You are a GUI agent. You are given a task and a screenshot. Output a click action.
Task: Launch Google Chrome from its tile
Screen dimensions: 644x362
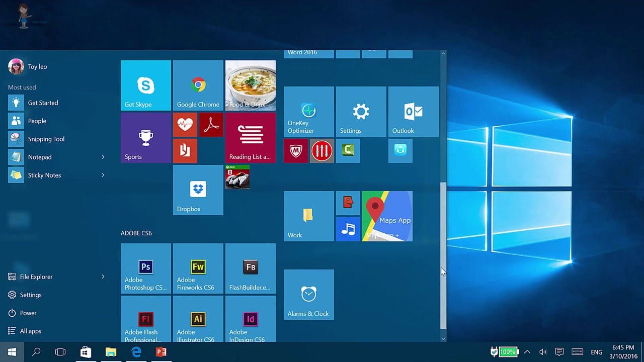[x=198, y=85]
